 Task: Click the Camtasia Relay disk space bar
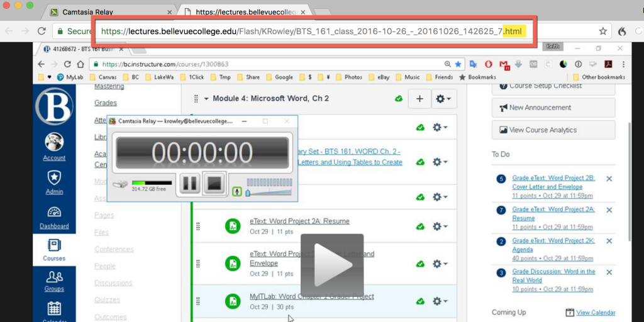(152, 182)
